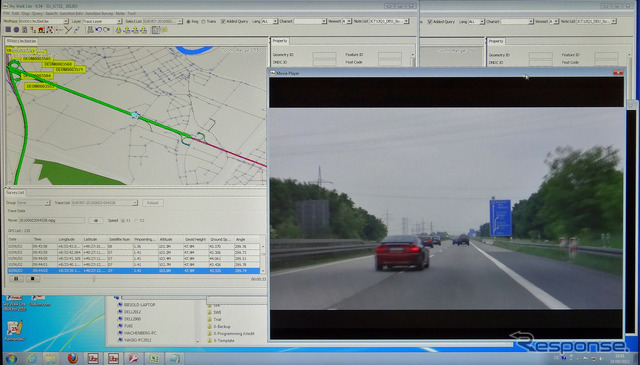Click the undo arrow toolbar icon
This screenshot has width=640, height=365.
(x=98, y=30)
